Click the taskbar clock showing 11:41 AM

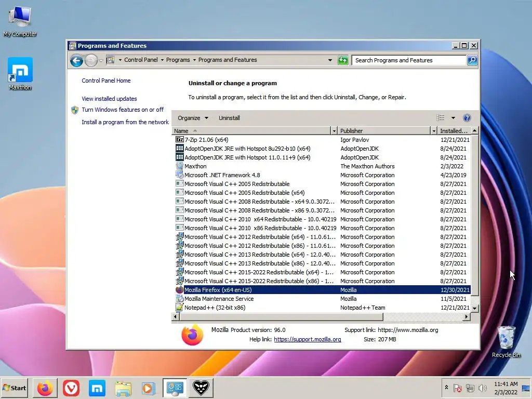[x=506, y=388]
